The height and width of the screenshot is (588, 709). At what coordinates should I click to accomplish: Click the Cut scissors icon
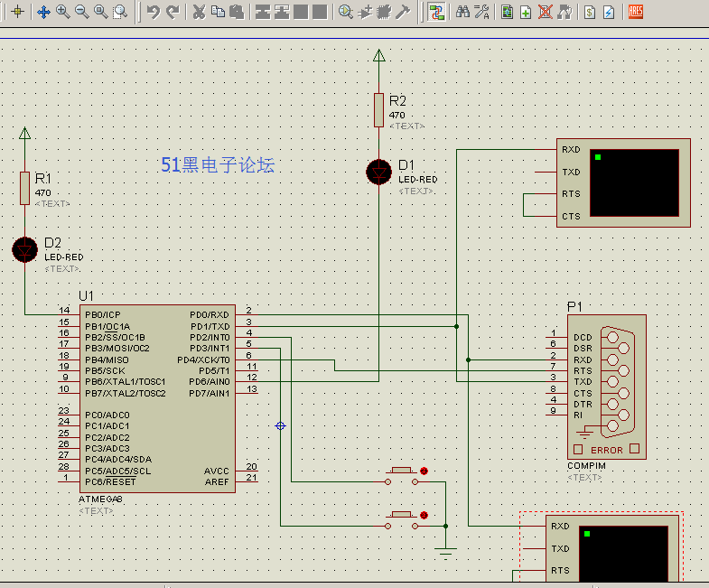199,12
